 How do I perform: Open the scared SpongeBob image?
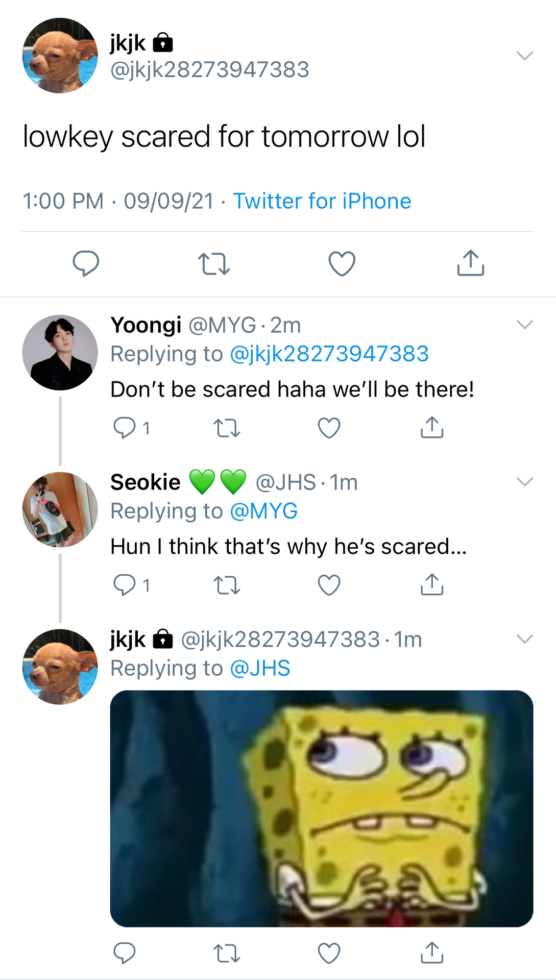[322, 808]
